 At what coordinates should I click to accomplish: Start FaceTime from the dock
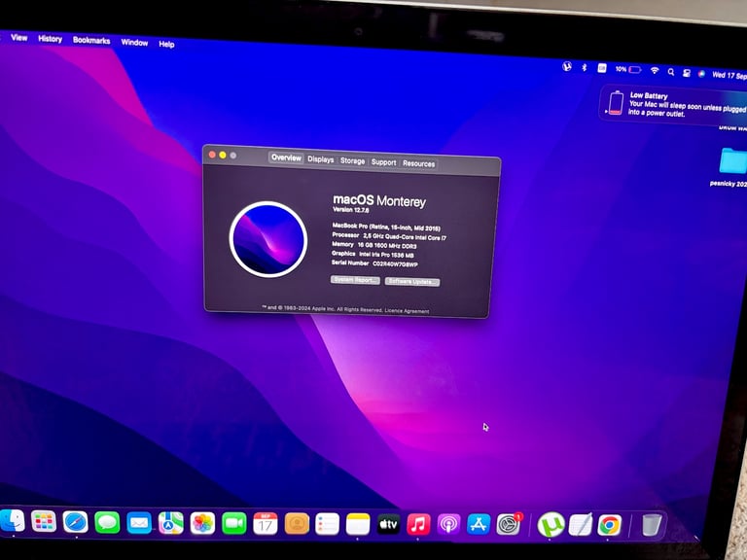click(233, 524)
